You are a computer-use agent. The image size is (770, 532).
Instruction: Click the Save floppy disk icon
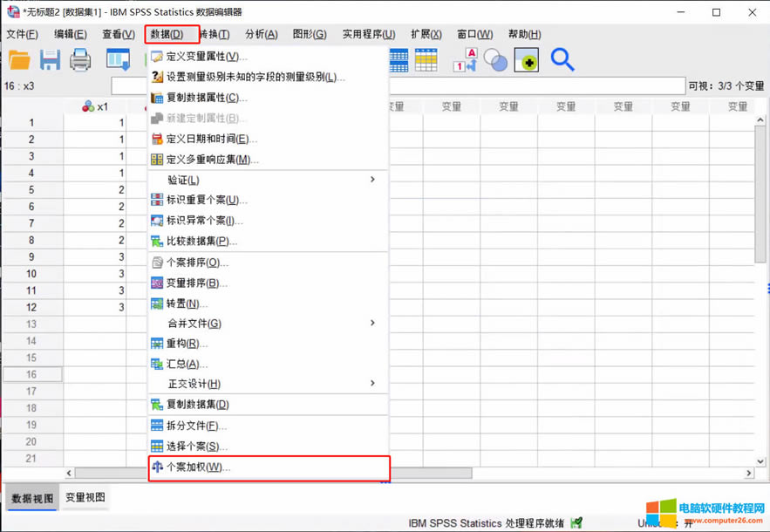click(50, 59)
